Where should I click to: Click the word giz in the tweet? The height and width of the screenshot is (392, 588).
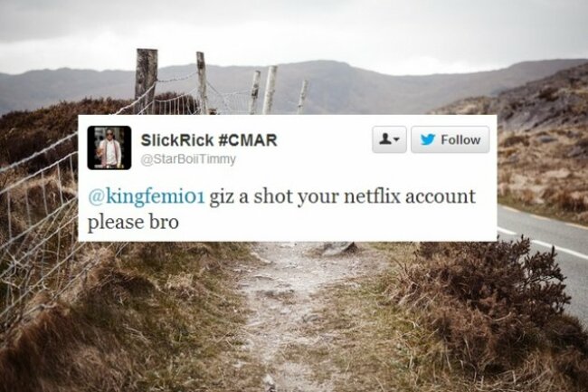coord(222,198)
